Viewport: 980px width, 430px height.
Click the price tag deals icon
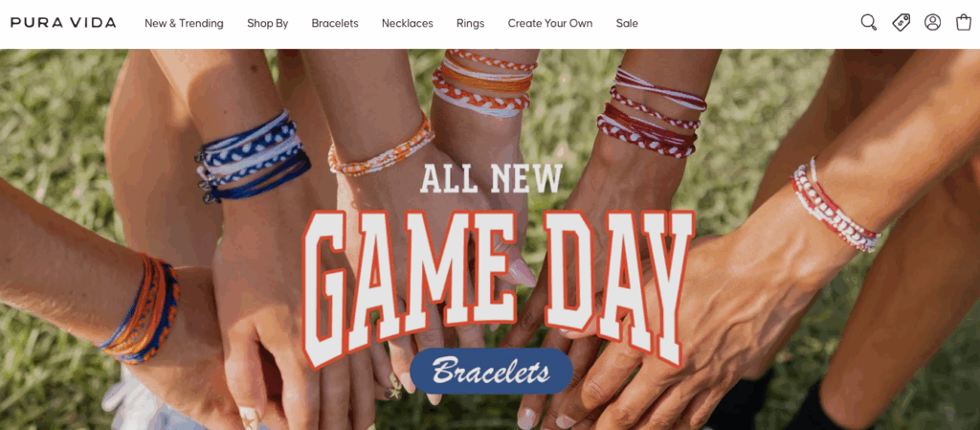[x=901, y=23]
